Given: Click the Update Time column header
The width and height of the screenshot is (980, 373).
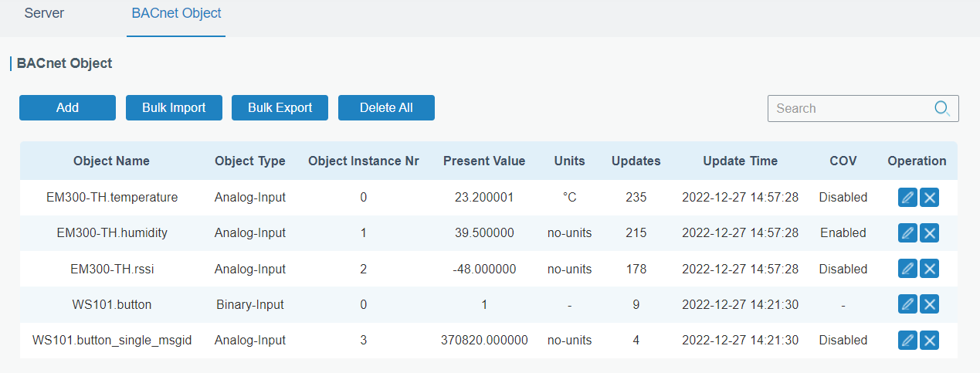Looking at the screenshot, I should click(x=740, y=161).
